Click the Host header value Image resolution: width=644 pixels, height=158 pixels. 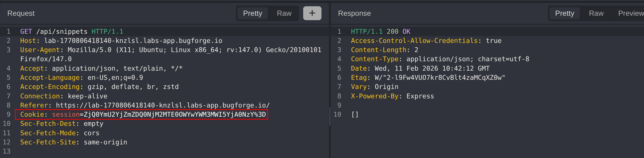coord(133,41)
